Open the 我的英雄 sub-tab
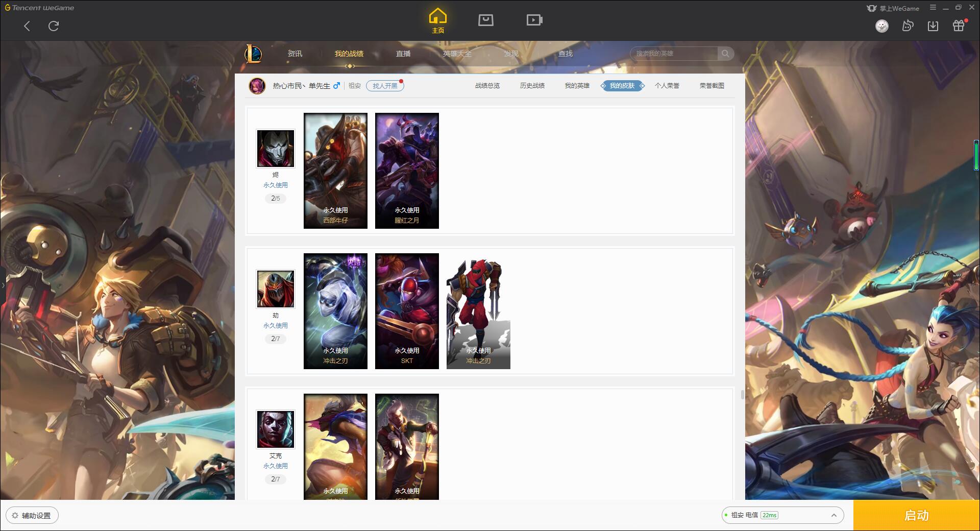 [577, 86]
